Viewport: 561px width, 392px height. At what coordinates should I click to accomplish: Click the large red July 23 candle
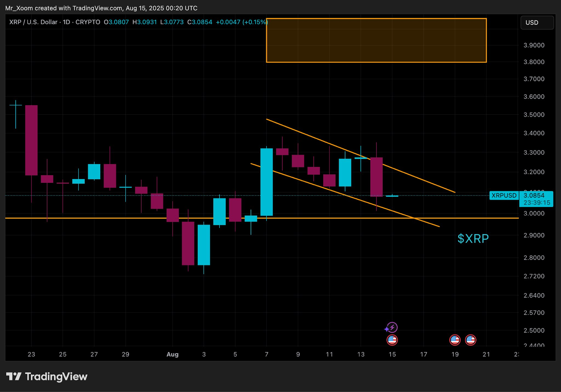32,140
